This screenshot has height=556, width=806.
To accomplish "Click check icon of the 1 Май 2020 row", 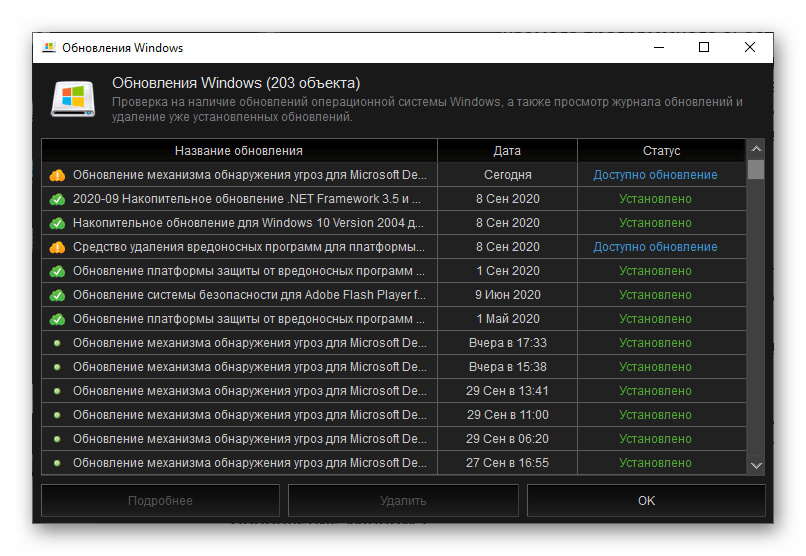I will 57,319.
